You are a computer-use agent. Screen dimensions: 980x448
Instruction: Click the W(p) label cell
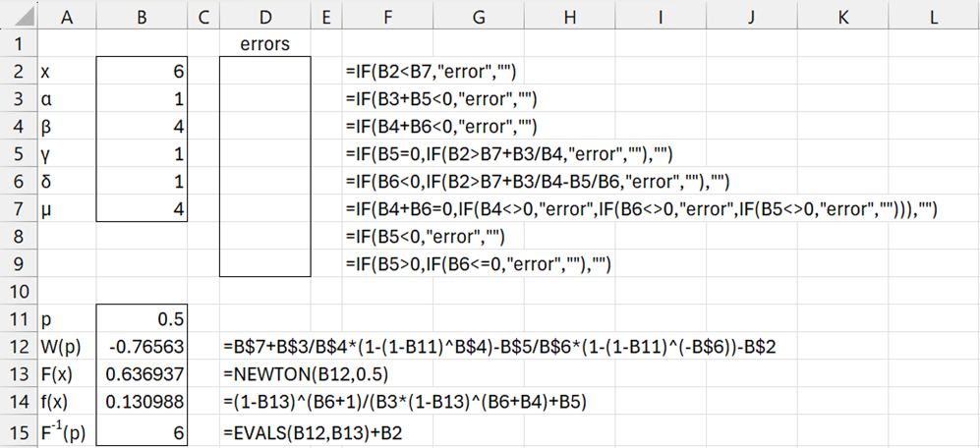[66, 347]
